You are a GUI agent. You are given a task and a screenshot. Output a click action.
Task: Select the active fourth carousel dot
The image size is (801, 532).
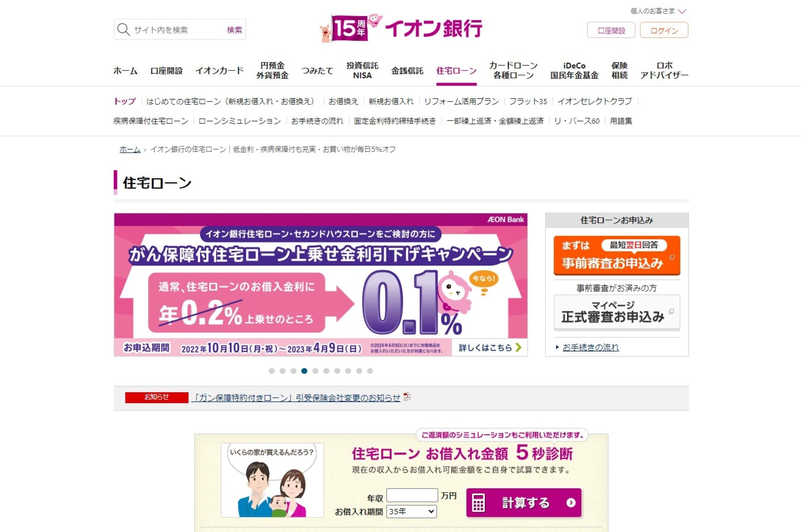click(305, 371)
